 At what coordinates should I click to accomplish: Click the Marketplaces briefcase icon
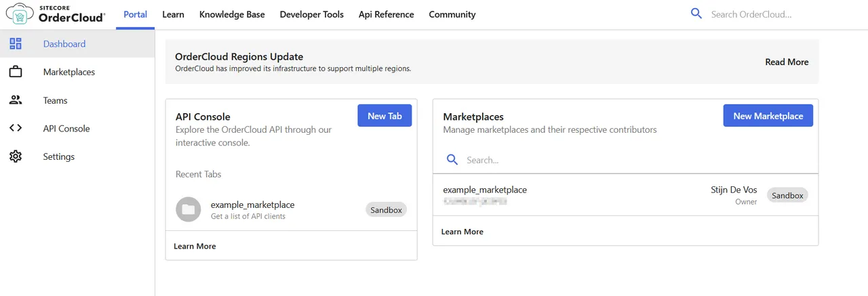[16, 72]
